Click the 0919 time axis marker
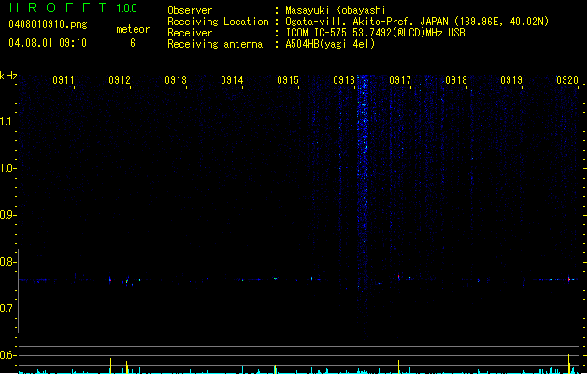588x374 pixels. (511, 79)
